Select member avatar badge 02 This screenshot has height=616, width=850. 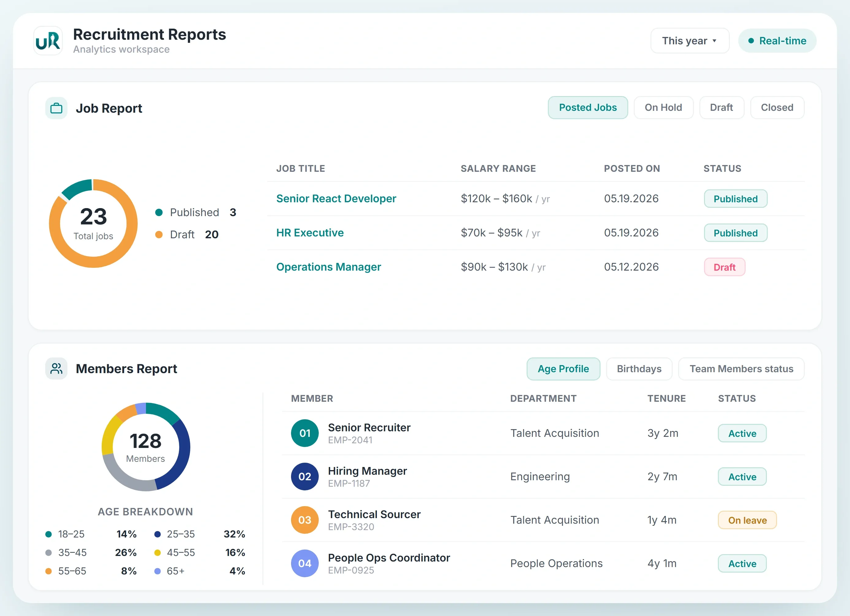305,477
